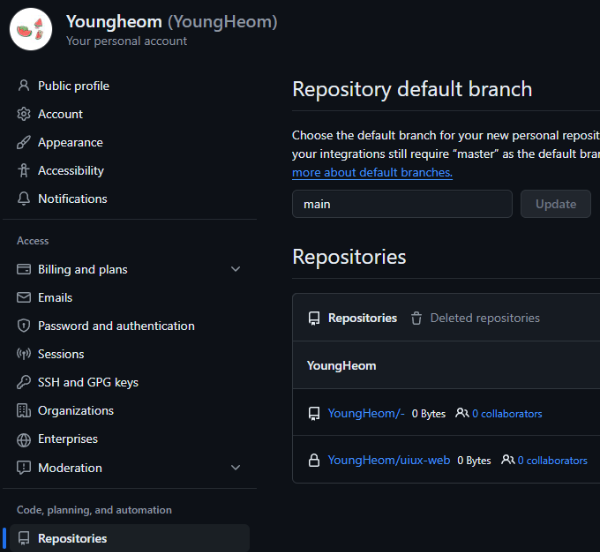Click the Billing credit card icon
Screen dimensions: 600x552
click(x=24, y=269)
